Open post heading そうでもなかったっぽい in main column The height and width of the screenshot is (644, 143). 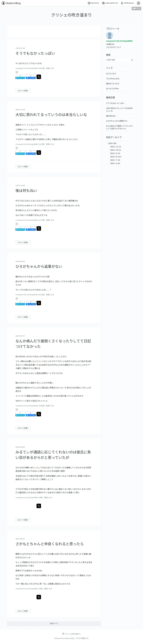pos(35,53)
